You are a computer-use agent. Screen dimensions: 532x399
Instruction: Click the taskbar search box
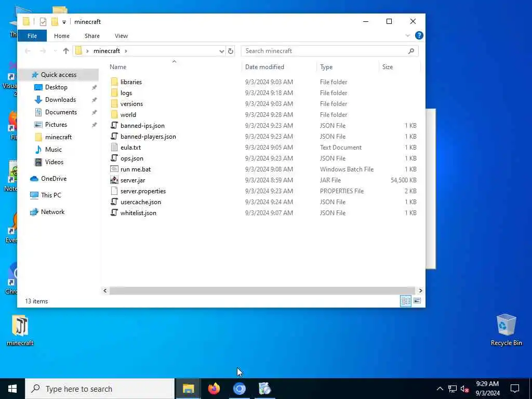100,389
